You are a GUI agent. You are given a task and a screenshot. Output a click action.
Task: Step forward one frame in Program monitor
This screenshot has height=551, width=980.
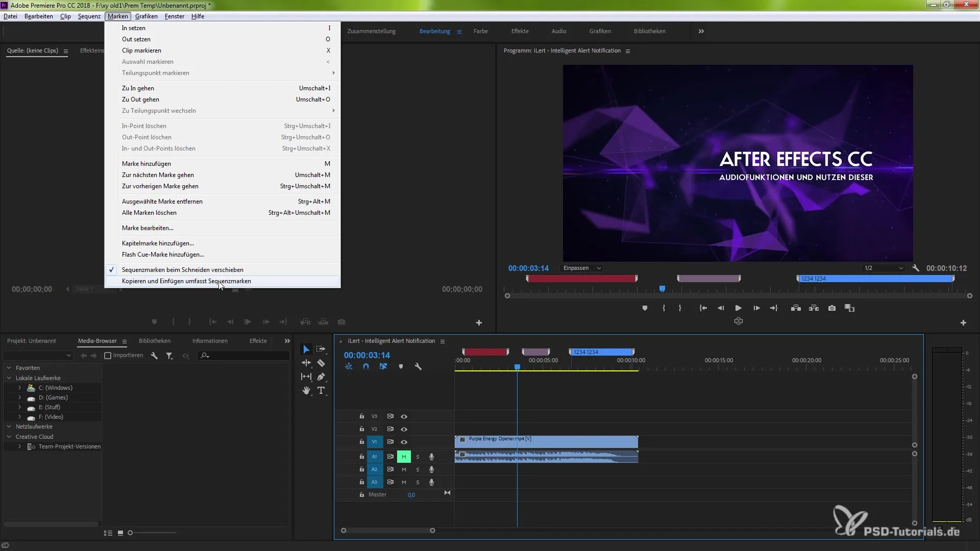point(756,308)
